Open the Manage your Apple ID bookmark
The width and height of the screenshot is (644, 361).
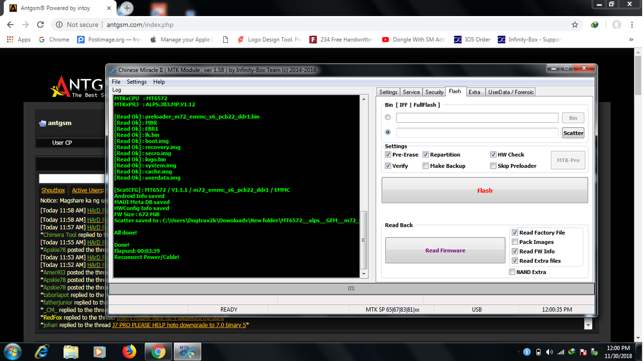coord(181,39)
